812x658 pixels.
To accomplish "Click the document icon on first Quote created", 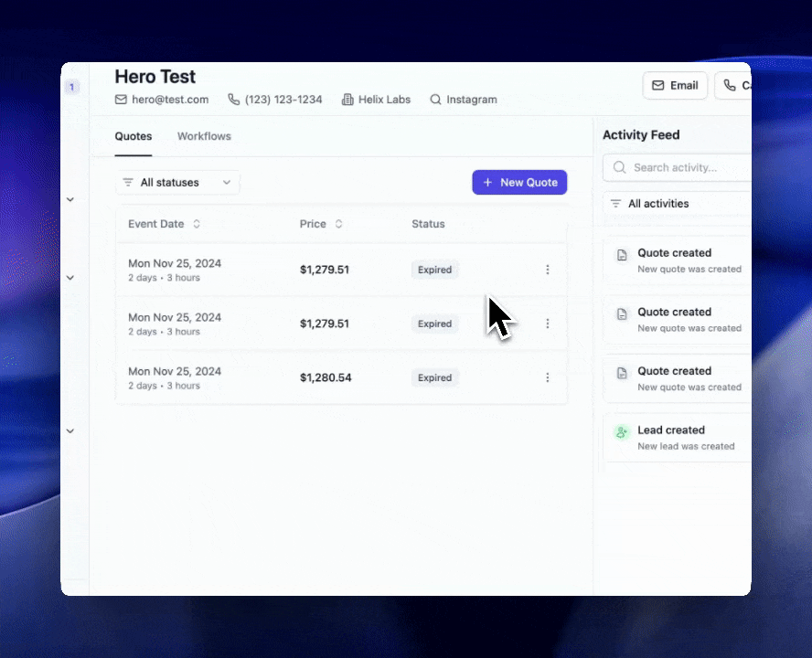I will click(x=622, y=255).
